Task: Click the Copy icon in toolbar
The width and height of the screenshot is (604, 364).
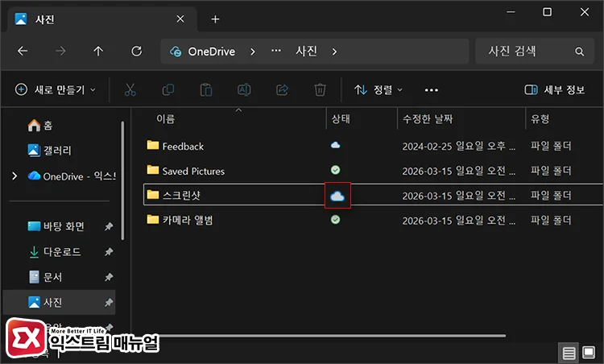Action: [x=168, y=89]
